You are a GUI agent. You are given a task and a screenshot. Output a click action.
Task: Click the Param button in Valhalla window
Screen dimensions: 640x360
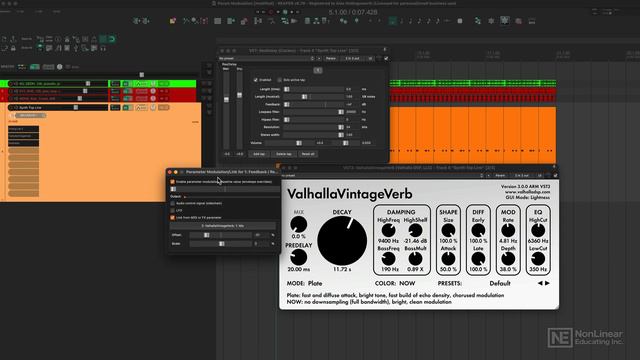pyautogui.click(x=500, y=176)
